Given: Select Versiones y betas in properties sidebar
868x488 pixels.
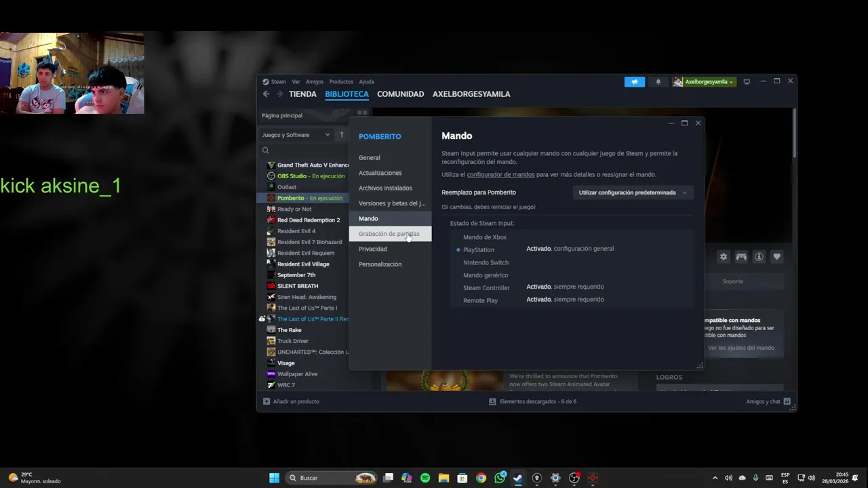Looking at the screenshot, I should click(390, 203).
